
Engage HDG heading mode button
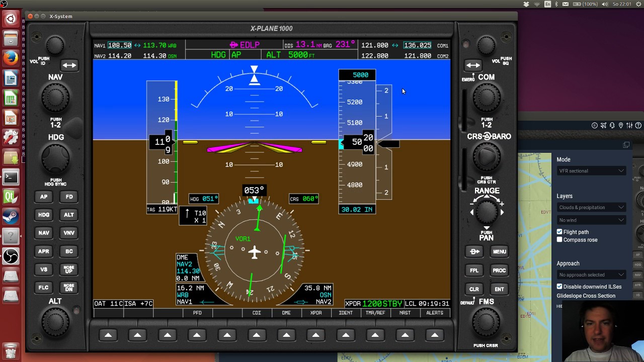click(x=44, y=215)
